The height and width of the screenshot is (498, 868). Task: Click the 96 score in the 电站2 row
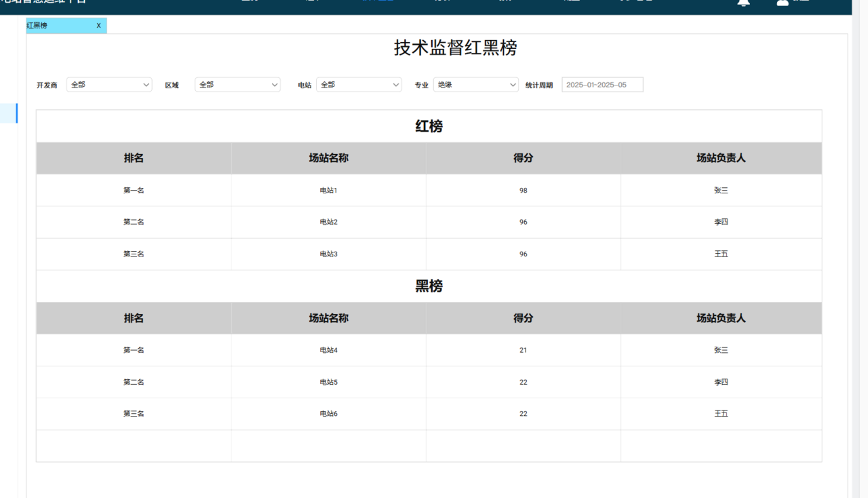tap(524, 223)
